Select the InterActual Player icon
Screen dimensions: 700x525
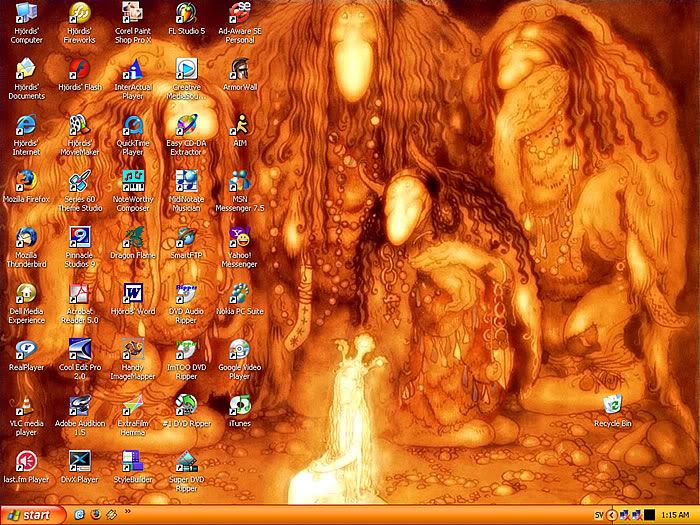tap(133, 69)
